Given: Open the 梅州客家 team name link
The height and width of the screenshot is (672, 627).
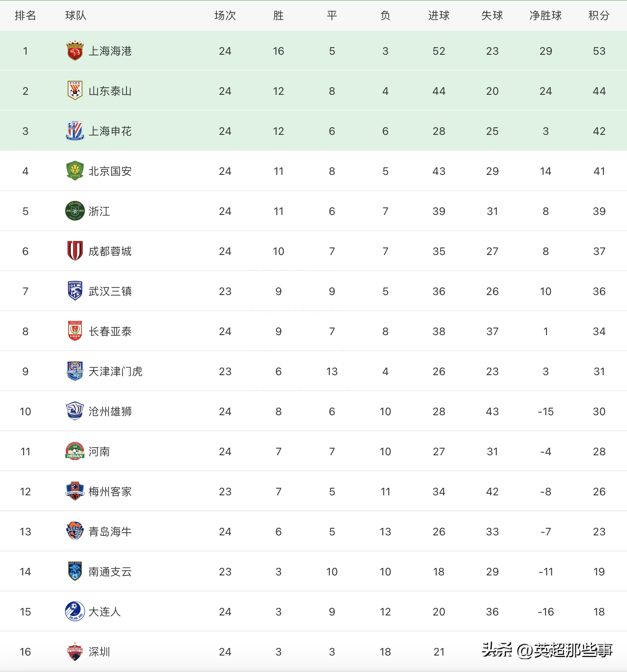Looking at the screenshot, I should coord(110,492).
